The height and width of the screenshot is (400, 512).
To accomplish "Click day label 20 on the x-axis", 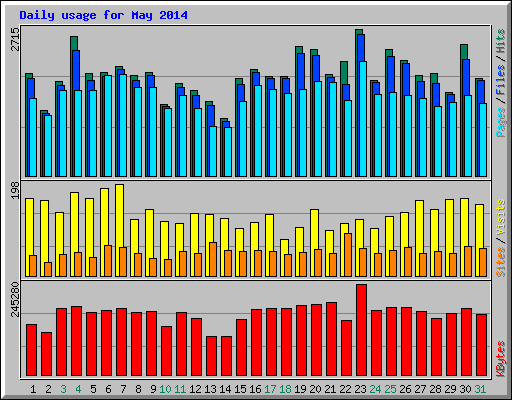I will pos(315,389).
